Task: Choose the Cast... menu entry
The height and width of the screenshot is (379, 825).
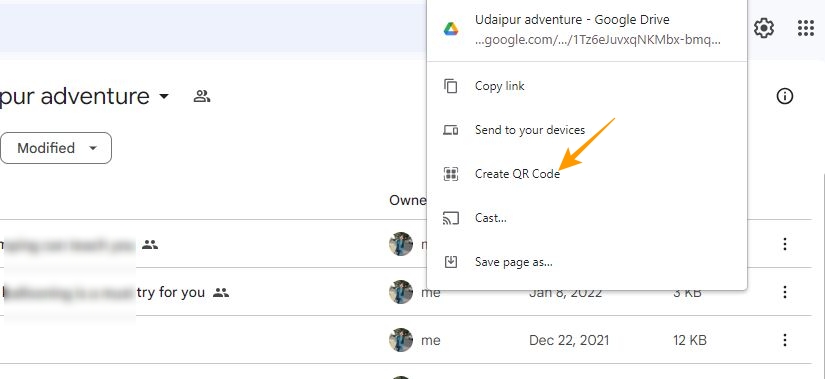Action: pyautogui.click(x=587, y=217)
